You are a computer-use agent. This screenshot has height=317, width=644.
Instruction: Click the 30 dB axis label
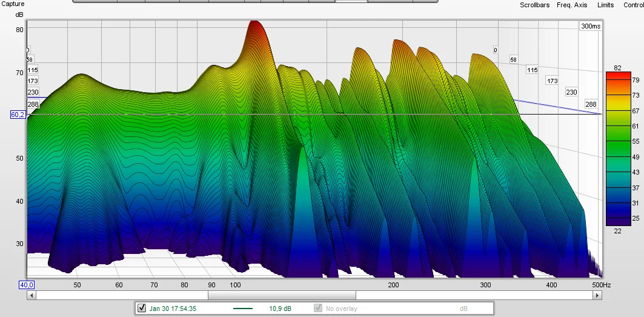pos(19,244)
